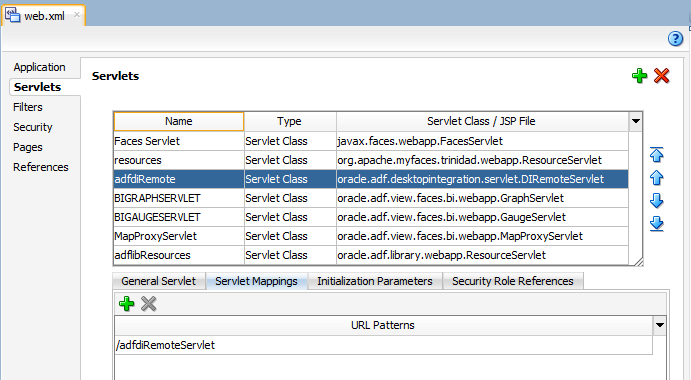Select the adflibResources row
This screenshot has height=380, width=691.
click(x=371, y=255)
